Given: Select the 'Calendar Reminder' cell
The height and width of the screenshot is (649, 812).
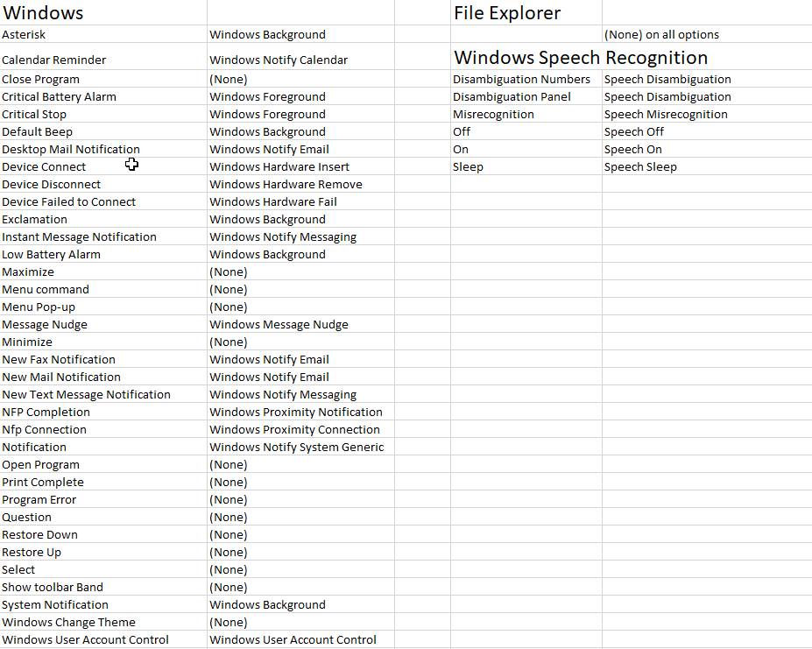Looking at the screenshot, I should [103, 56].
